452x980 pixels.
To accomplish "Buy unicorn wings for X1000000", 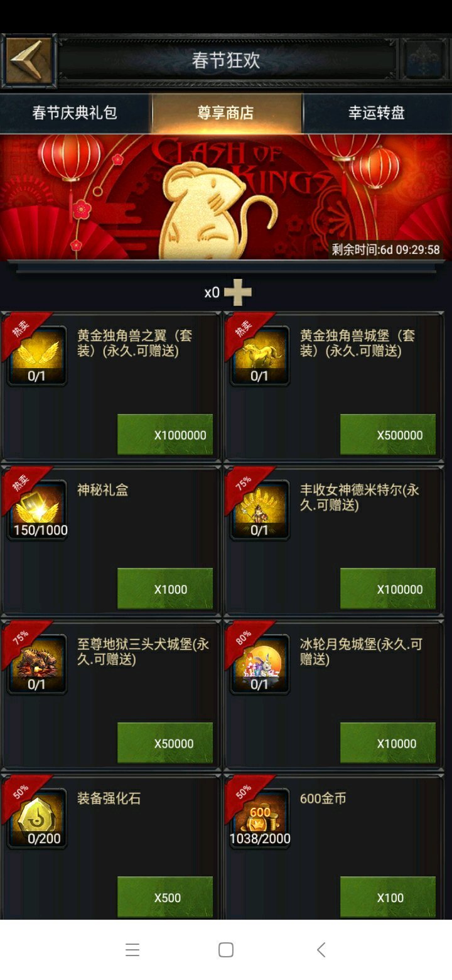I will [165, 435].
